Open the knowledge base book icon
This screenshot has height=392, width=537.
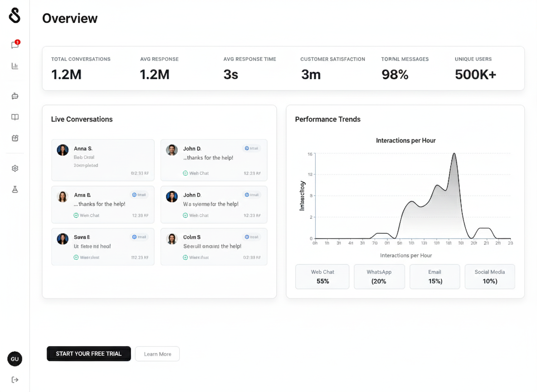[15, 117]
